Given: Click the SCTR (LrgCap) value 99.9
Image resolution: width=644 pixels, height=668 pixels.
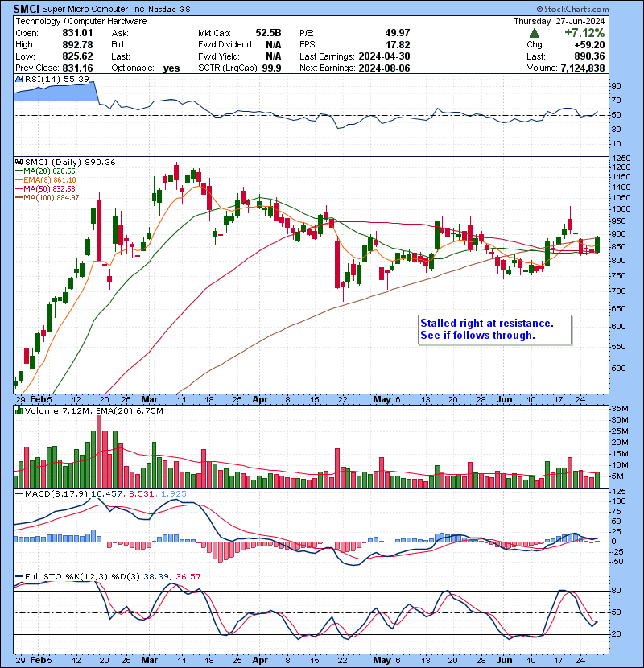Looking at the screenshot, I should click(x=271, y=68).
